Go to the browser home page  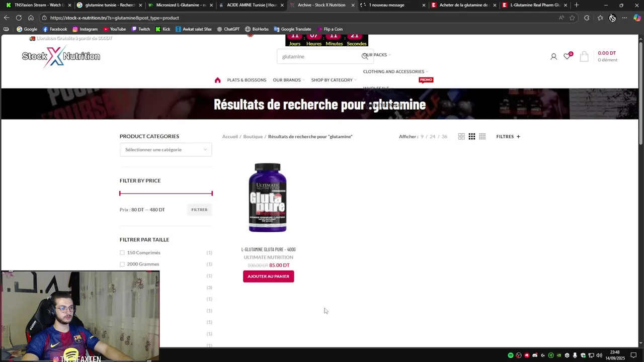coord(31,18)
